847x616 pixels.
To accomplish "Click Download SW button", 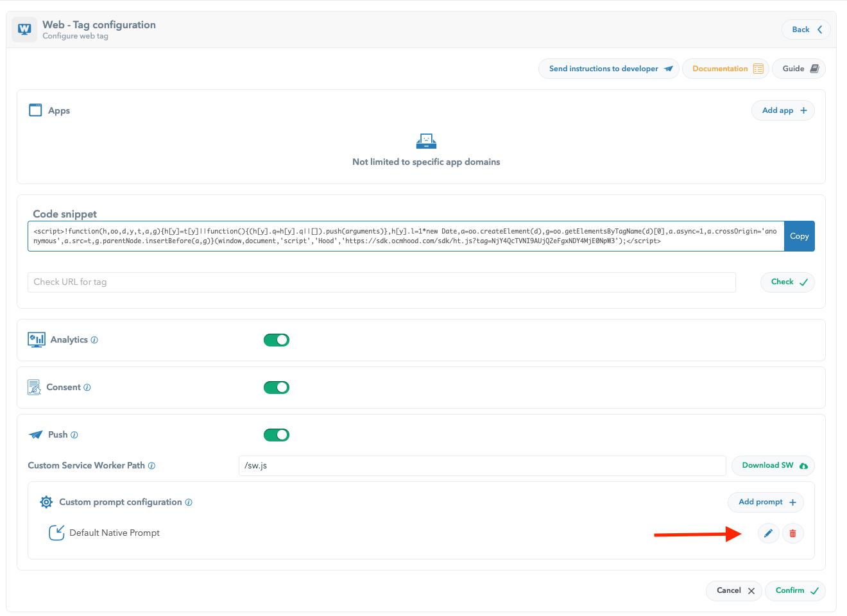I will pos(773,466).
